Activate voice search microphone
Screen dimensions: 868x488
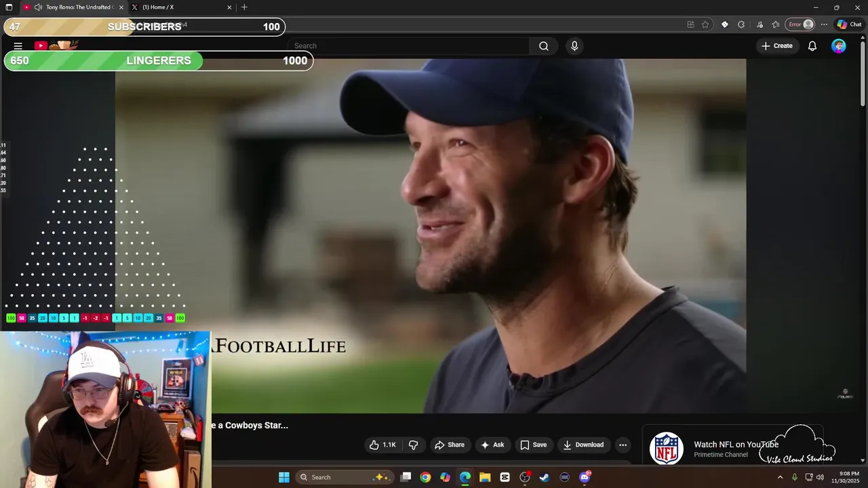pyautogui.click(x=574, y=46)
